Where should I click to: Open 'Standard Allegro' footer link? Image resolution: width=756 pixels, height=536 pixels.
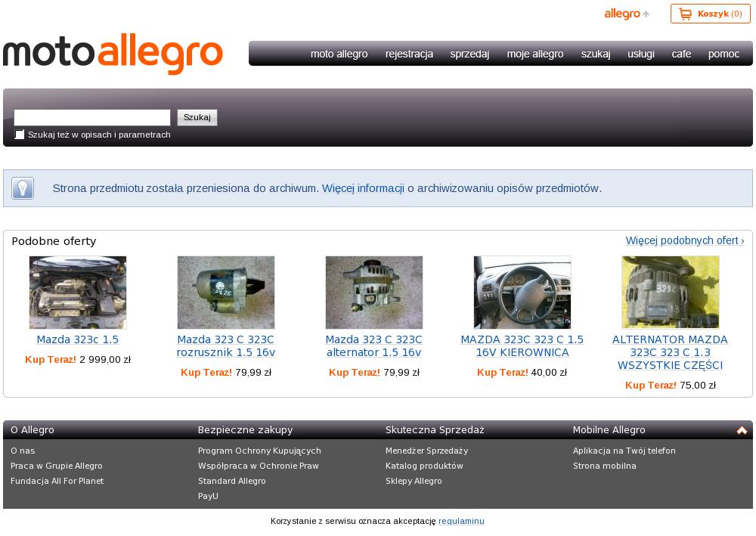point(232,481)
